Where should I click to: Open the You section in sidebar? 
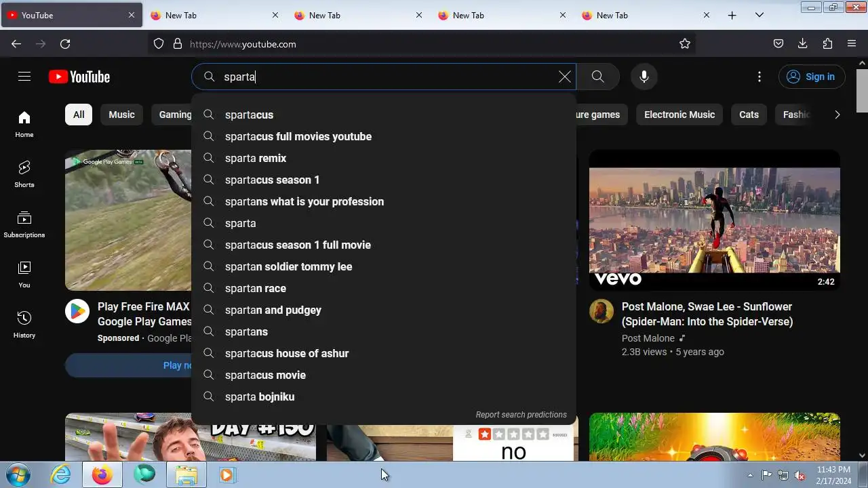coord(24,274)
